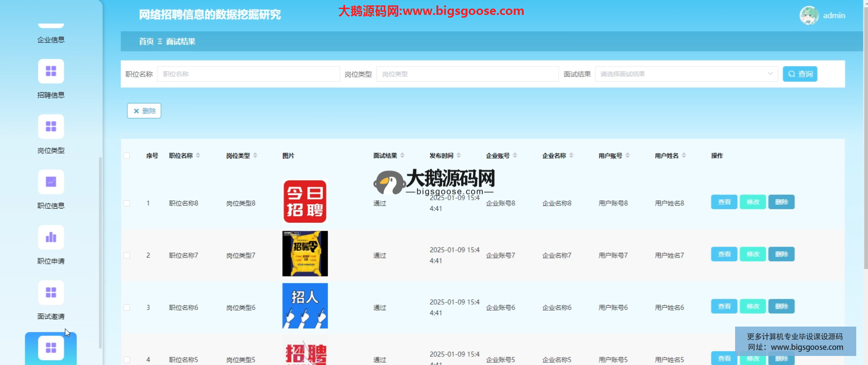Screen dimensions: 868x365
Task: Sort by 面试结果 column arrows
Action: point(402,155)
